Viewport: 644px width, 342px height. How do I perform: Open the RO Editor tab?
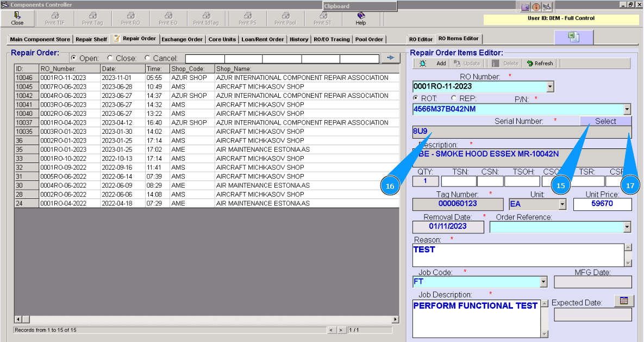pyautogui.click(x=421, y=39)
